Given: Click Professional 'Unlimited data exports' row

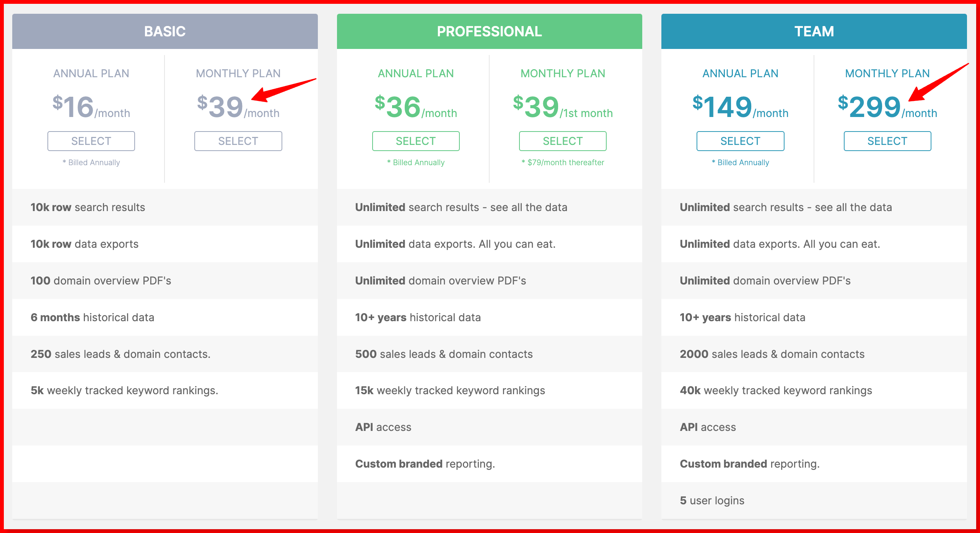Looking at the screenshot, I should (x=489, y=244).
